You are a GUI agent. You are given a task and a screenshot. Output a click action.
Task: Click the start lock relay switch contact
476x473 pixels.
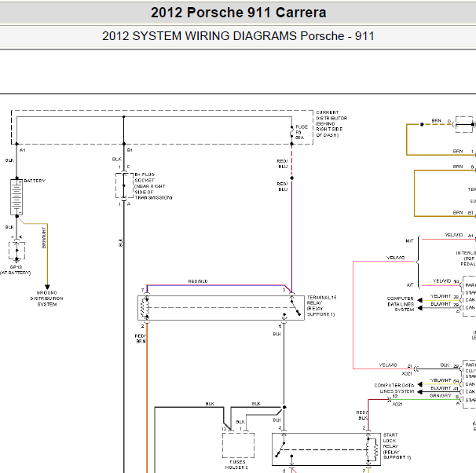(x=280, y=449)
